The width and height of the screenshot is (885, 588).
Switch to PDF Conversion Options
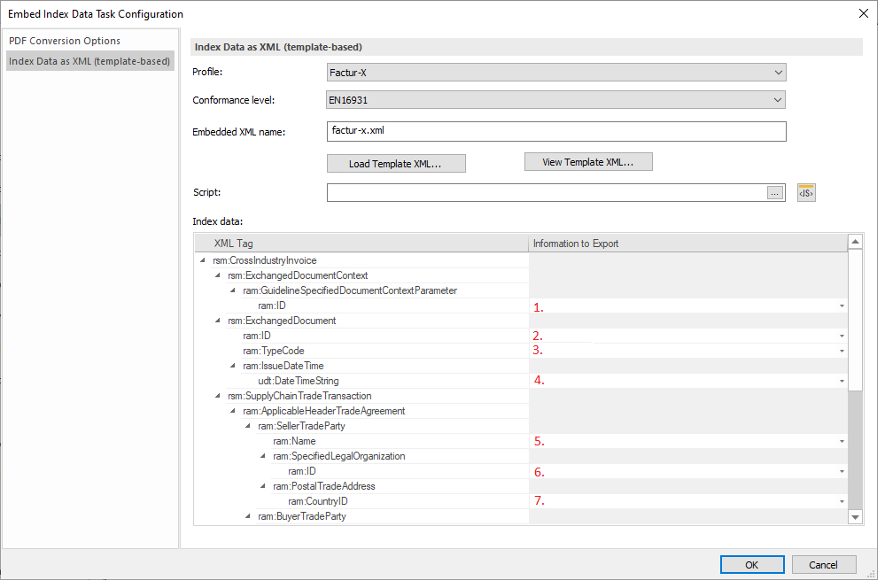pyautogui.click(x=65, y=41)
